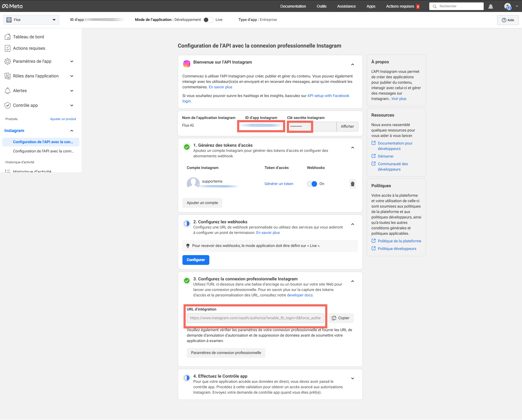Click the supportems account avatar

coord(193,183)
